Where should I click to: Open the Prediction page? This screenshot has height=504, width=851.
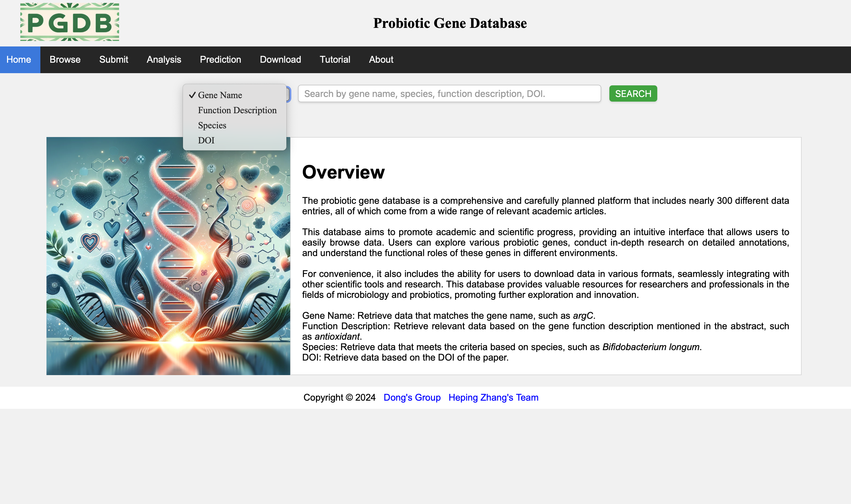pyautogui.click(x=220, y=60)
